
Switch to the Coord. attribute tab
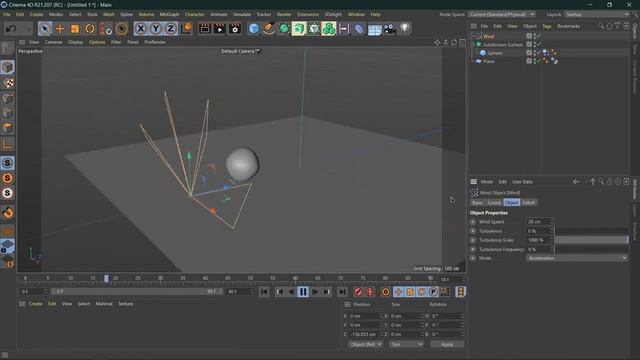pyautogui.click(x=494, y=202)
